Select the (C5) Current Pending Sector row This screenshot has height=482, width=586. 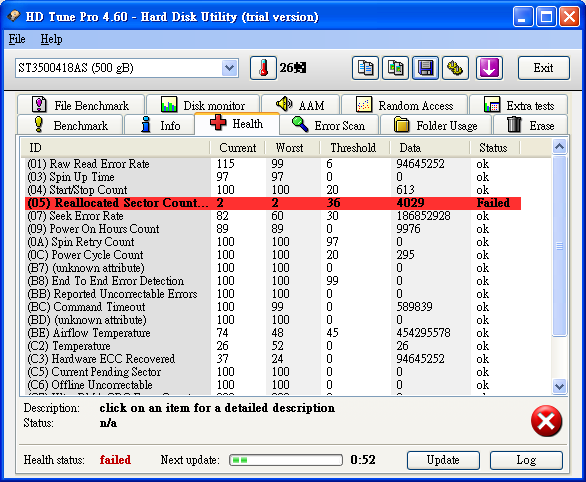pyautogui.click(x=273, y=372)
